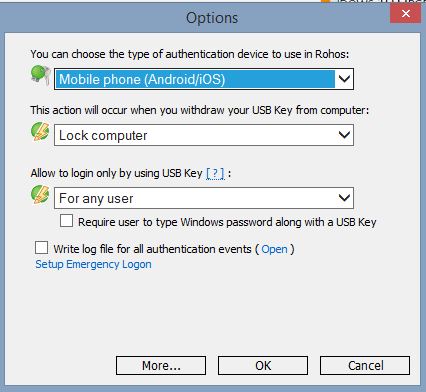Click the green USB key icon

40,75
